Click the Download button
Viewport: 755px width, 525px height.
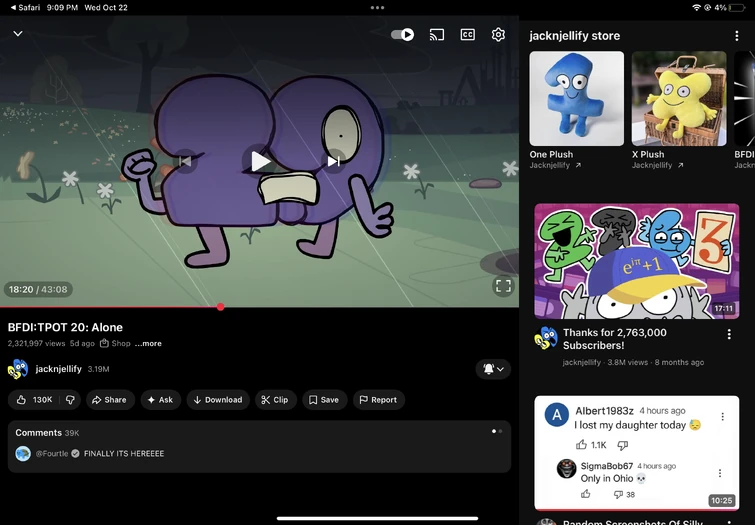click(x=218, y=400)
